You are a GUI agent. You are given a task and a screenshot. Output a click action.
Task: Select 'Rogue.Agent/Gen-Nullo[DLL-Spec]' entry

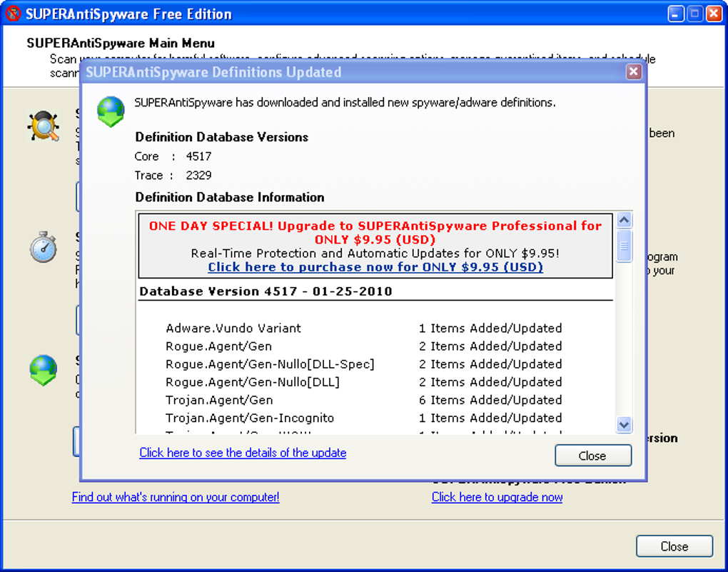point(270,363)
